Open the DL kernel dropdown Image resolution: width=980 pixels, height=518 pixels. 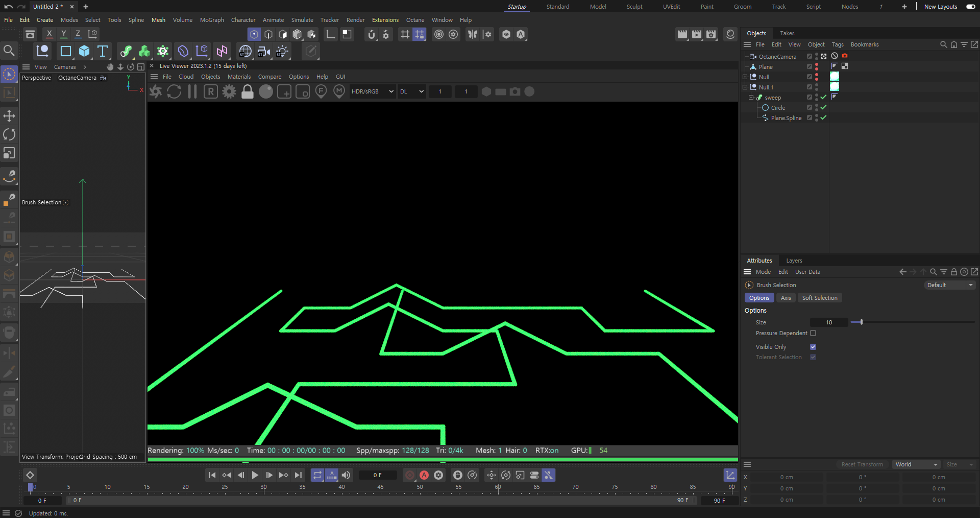tap(411, 91)
